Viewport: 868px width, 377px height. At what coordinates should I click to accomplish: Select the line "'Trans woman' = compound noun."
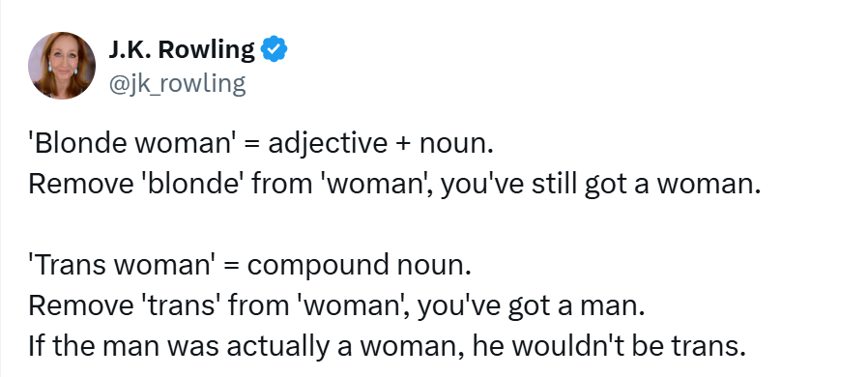click(x=249, y=266)
